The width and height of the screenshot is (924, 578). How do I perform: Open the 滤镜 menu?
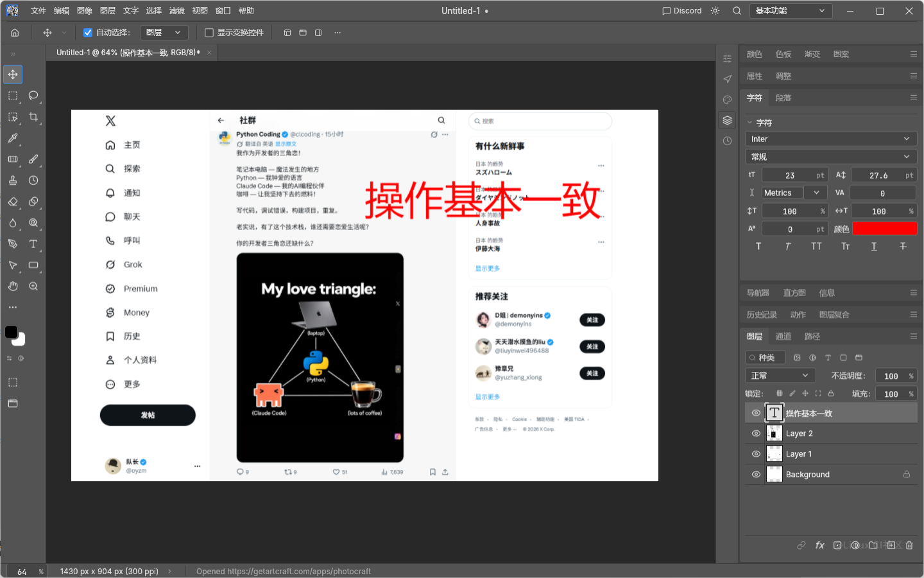[177, 11]
